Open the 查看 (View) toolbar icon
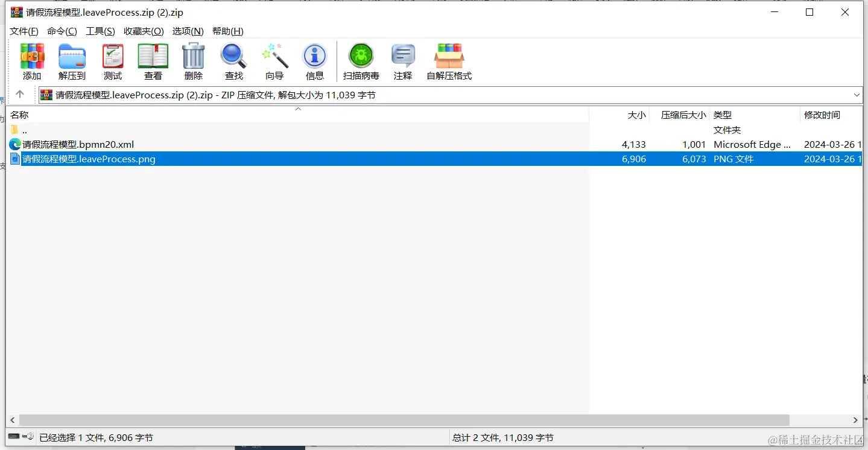This screenshot has height=450, width=868. pyautogui.click(x=153, y=56)
